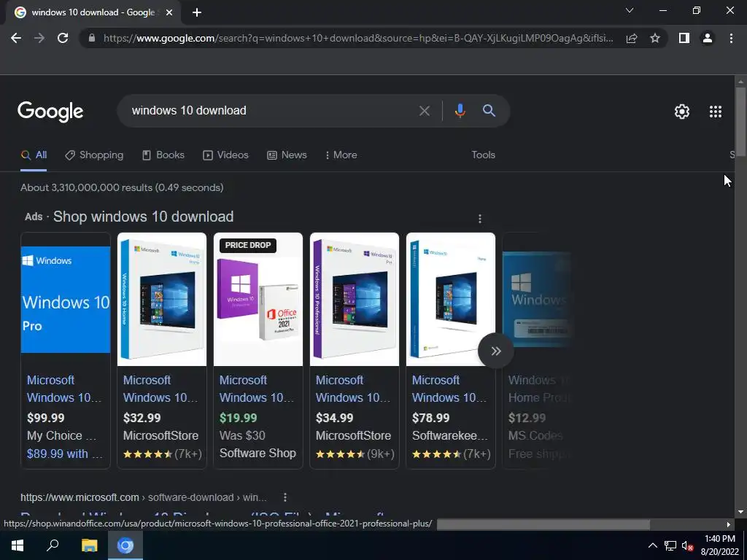This screenshot has height=560, width=747.
Task: Open the search Tools options
Action: (483, 155)
